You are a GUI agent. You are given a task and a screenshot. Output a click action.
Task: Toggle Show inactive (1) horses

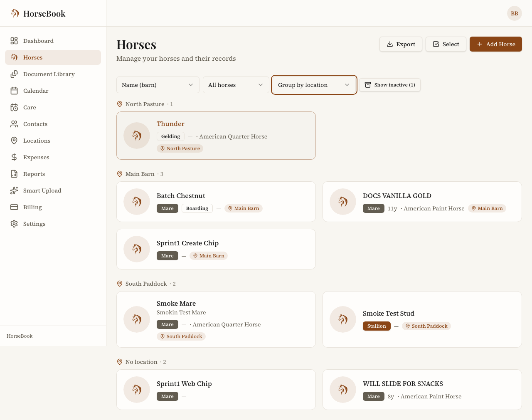[x=390, y=85]
